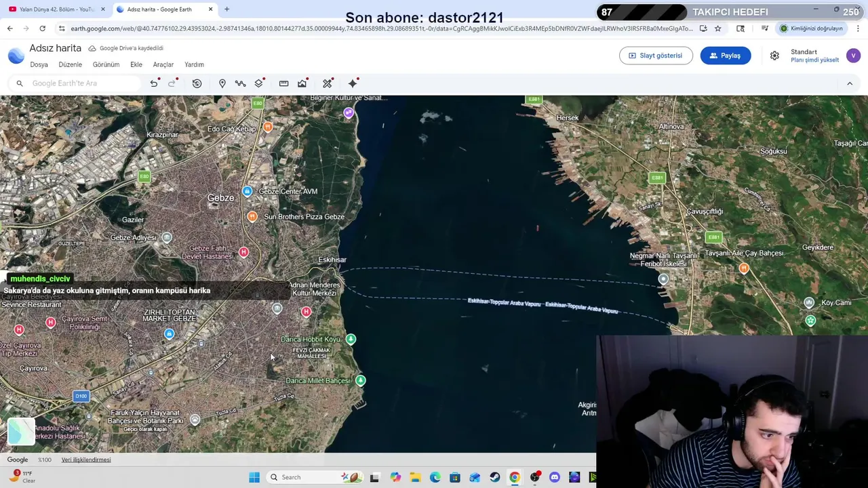Open the Görünüm menu
Screen dimensions: 868x488
point(106,64)
